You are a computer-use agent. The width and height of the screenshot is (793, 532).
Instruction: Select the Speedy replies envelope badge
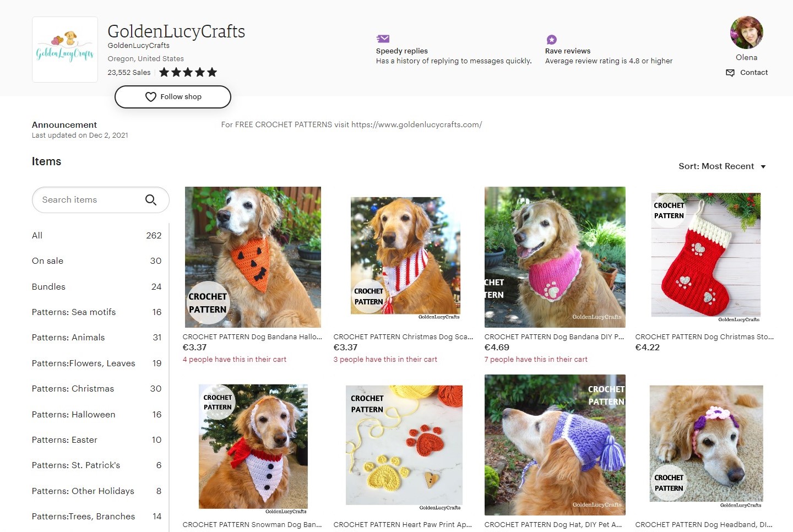(x=383, y=39)
